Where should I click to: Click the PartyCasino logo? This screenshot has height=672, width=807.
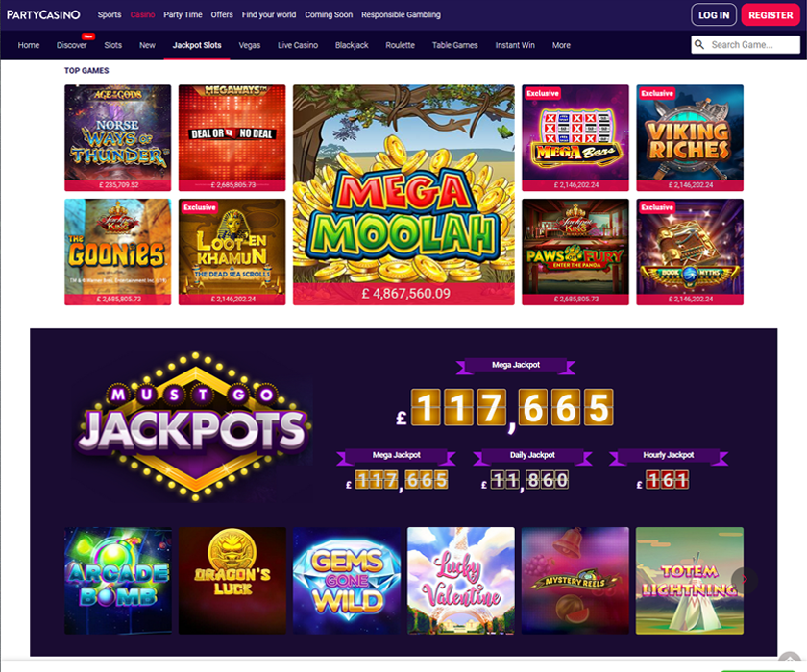[43, 15]
